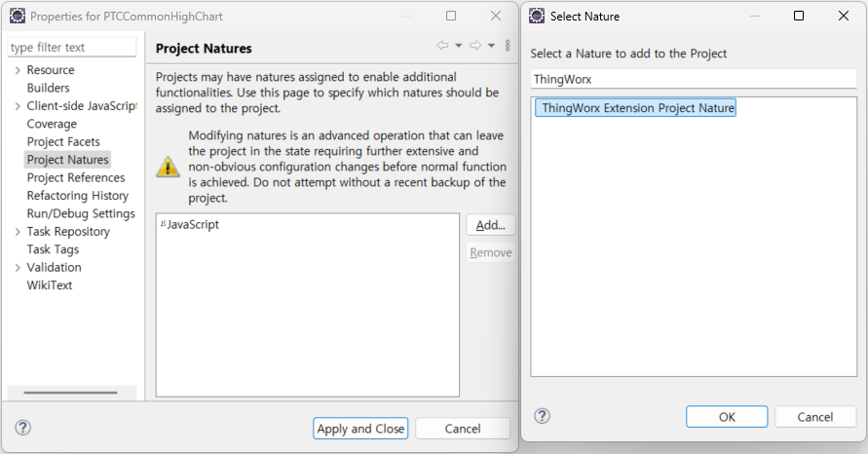This screenshot has width=868, height=454.
Task: Click Help icon in Properties dialog
Action: 23,428
